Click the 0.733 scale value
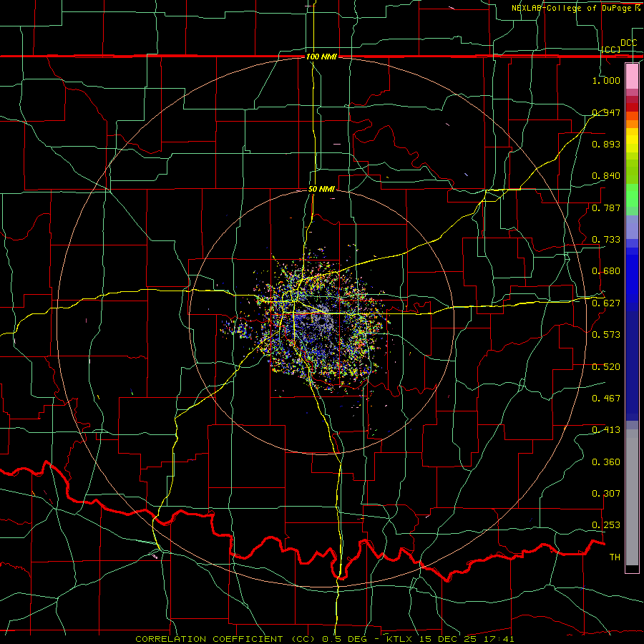The image size is (644, 644). (606, 240)
